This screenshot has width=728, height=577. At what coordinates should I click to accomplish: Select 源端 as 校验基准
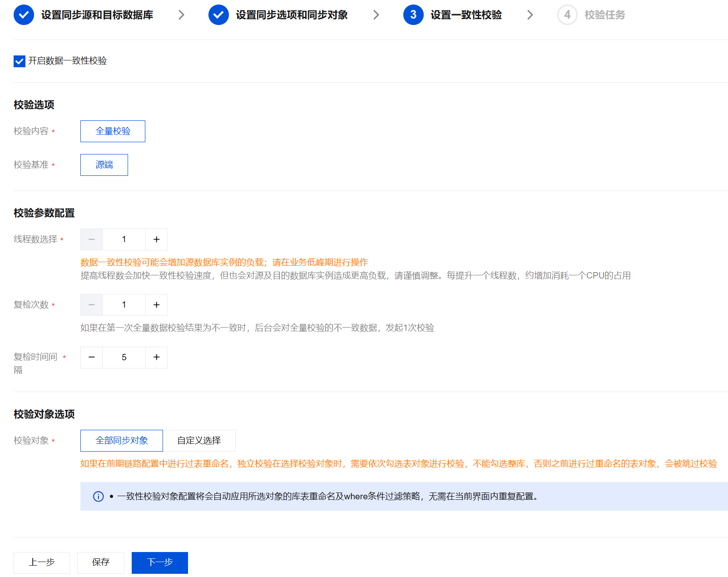point(104,165)
